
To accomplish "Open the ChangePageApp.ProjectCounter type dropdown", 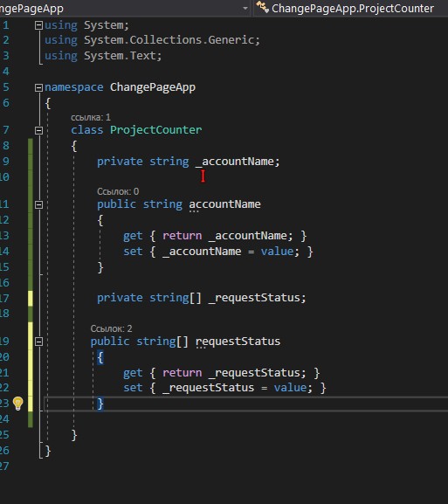I will tap(352, 9).
